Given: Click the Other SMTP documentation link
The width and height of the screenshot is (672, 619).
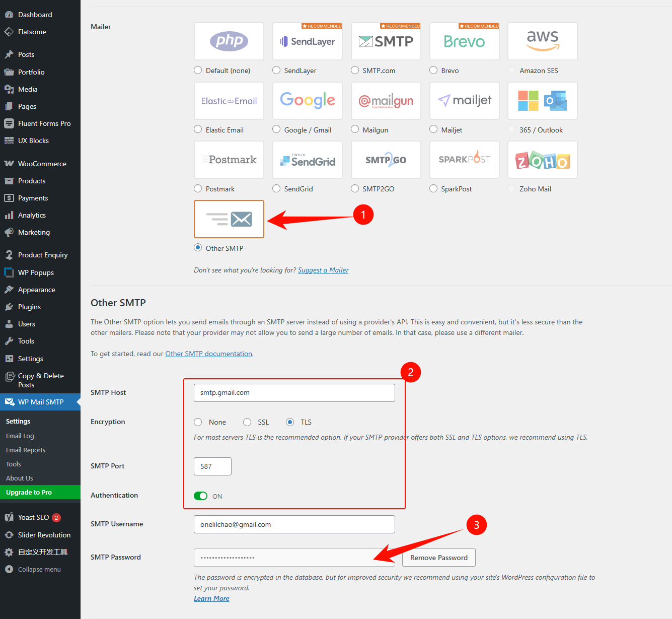Looking at the screenshot, I should [x=208, y=354].
